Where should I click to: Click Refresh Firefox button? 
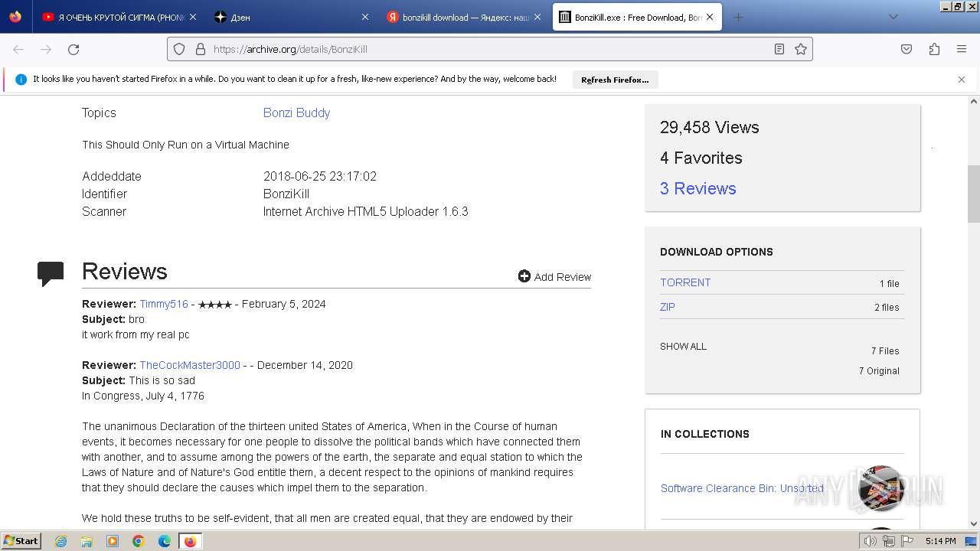point(615,80)
